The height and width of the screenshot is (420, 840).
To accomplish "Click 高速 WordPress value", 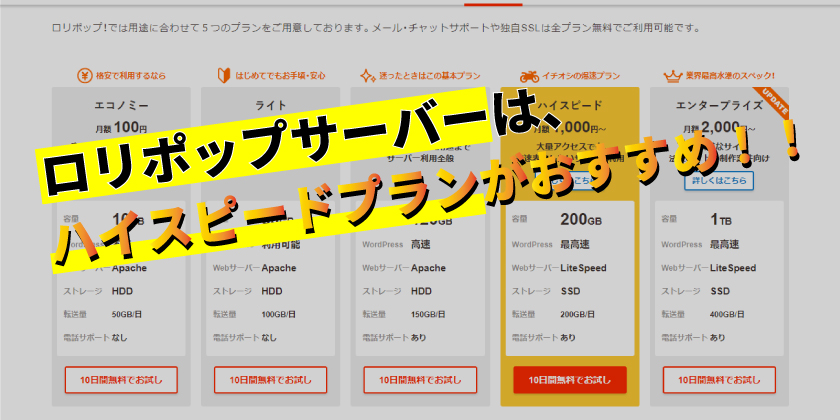I will tap(421, 244).
